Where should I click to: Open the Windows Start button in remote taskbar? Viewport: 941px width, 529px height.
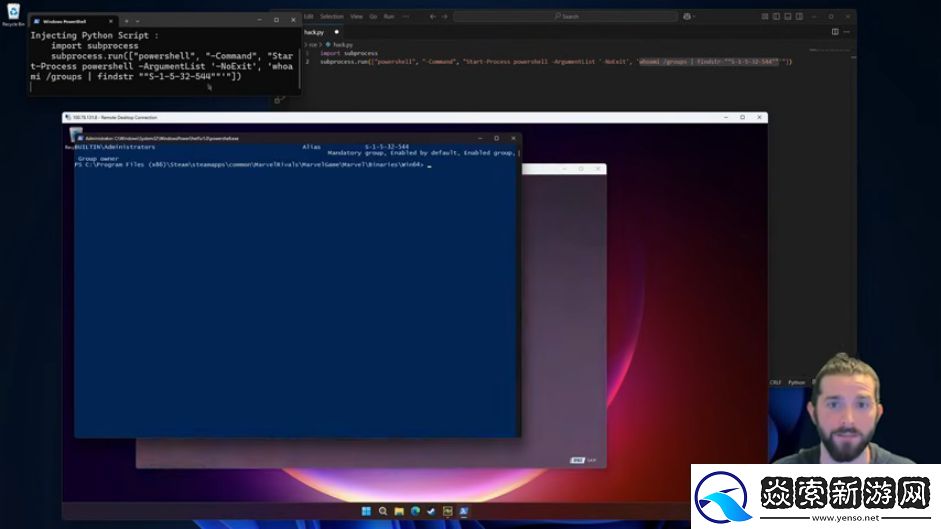point(367,510)
